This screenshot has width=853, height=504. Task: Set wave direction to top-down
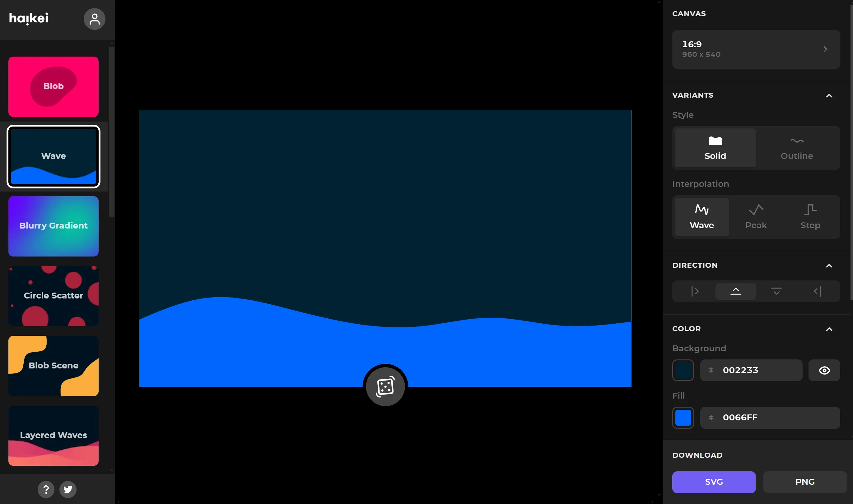point(776,291)
